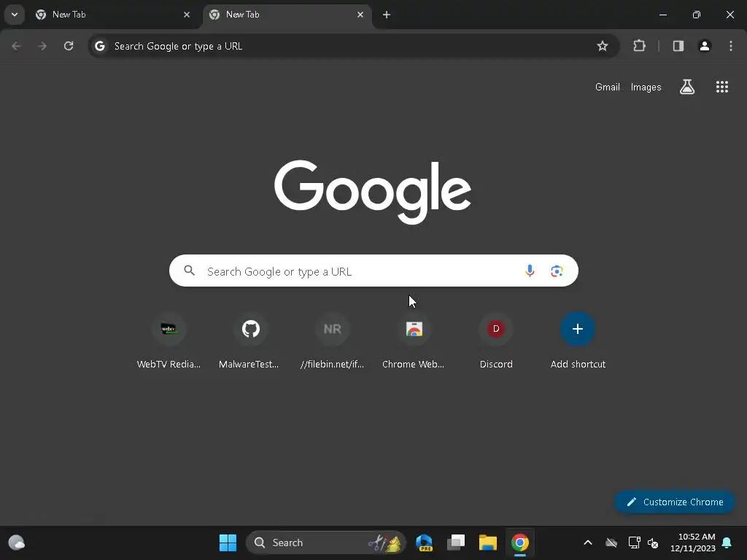The height and width of the screenshot is (560, 747).
Task: Open the MalwareTest... GitHub shortcut
Action: 251,341
